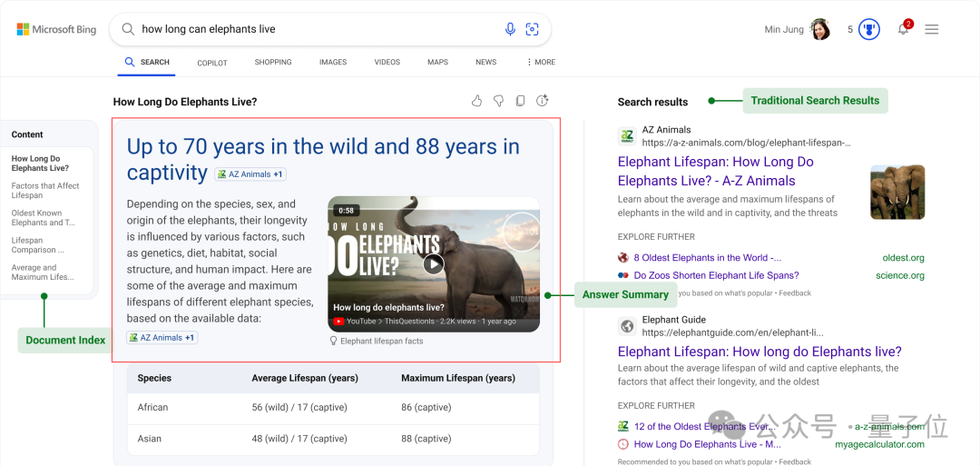Open How Long Do Elephants Live myagecalculator link

tap(708, 444)
